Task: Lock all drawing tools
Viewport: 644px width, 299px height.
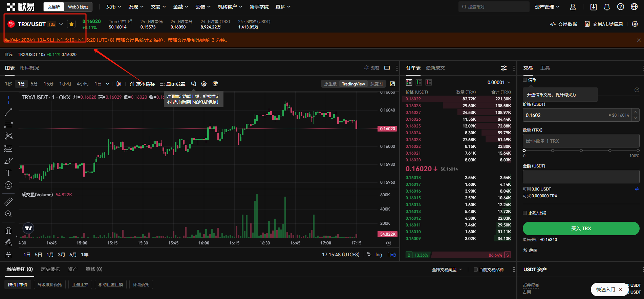Action: (8, 255)
